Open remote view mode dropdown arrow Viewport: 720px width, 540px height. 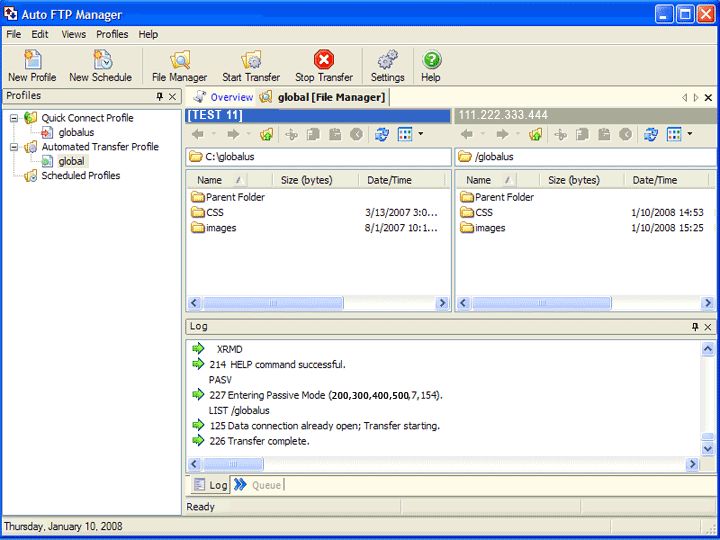point(690,134)
